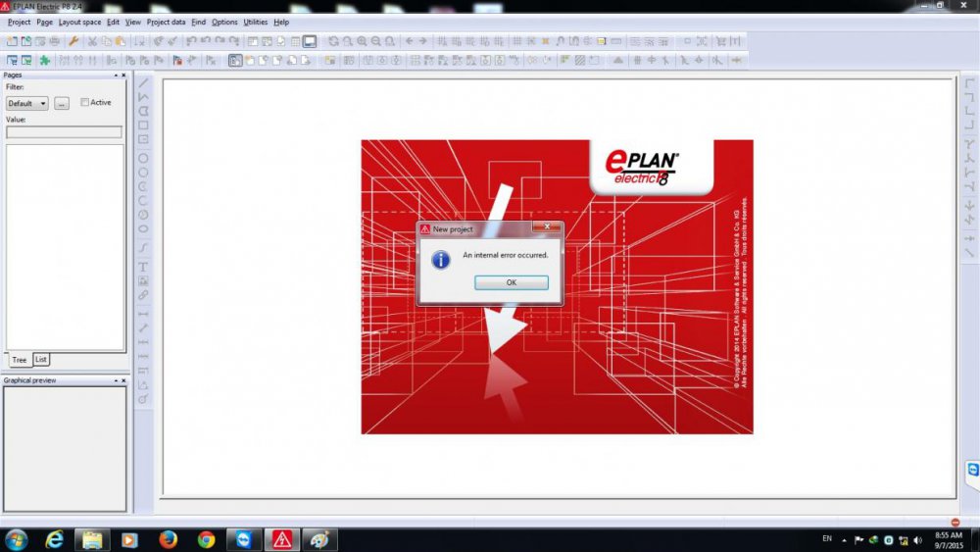The image size is (980, 552).
Task: Select the Rectangle drawing tool
Action: point(144,125)
